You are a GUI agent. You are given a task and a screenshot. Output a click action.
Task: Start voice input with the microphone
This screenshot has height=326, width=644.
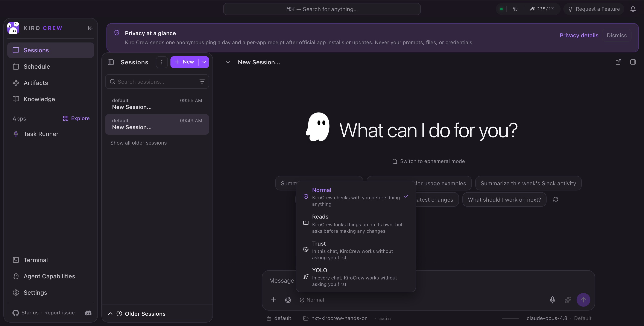point(553,300)
